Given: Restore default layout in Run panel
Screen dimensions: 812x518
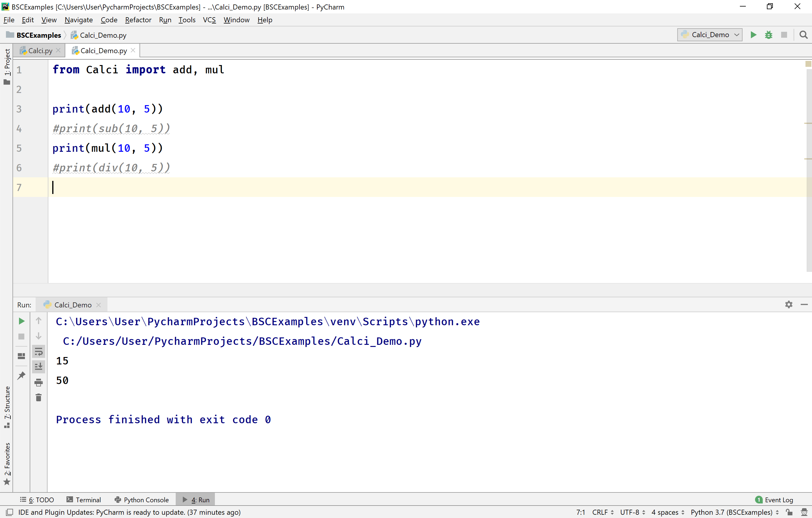Looking at the screenshot, I should pyautogui.click(x=21, y=355).
